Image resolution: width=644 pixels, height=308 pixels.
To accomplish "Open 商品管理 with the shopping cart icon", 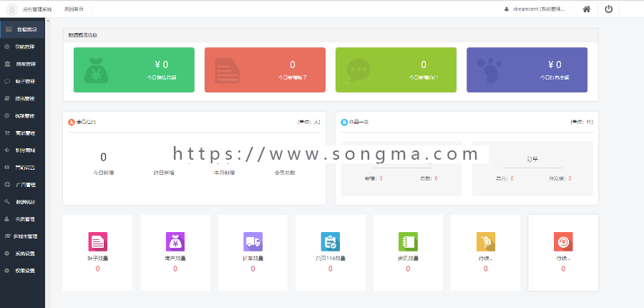I will coord(22,133).
